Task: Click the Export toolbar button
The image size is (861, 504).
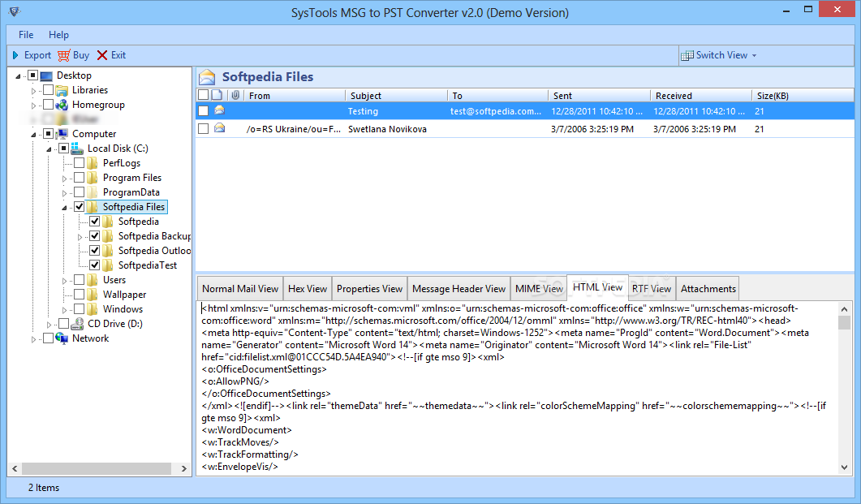Action: tap(32, 55)
